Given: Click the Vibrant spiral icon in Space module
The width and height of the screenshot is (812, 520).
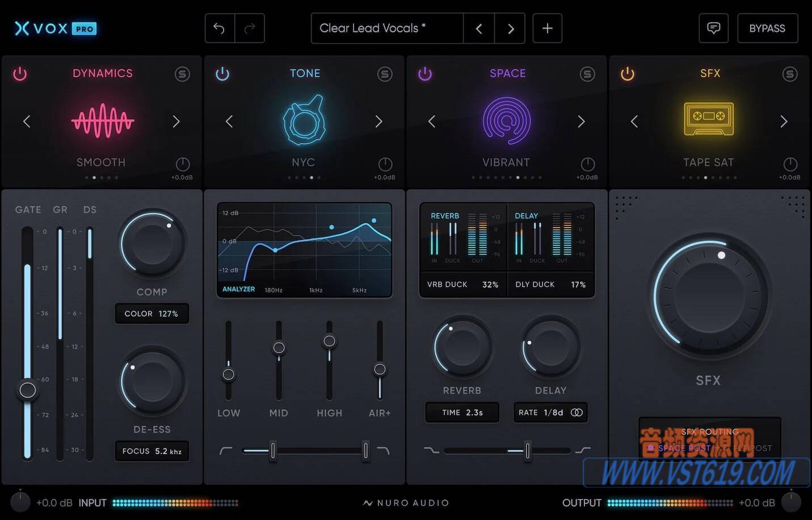Looking at the screenshot, I should (x=506, y=120).
